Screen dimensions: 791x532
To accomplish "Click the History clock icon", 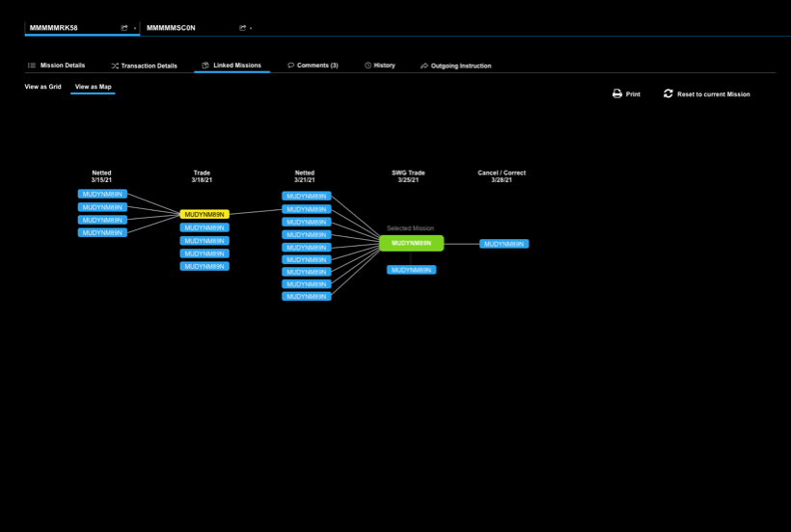I will pyautogui.click(x=368, y=66).
